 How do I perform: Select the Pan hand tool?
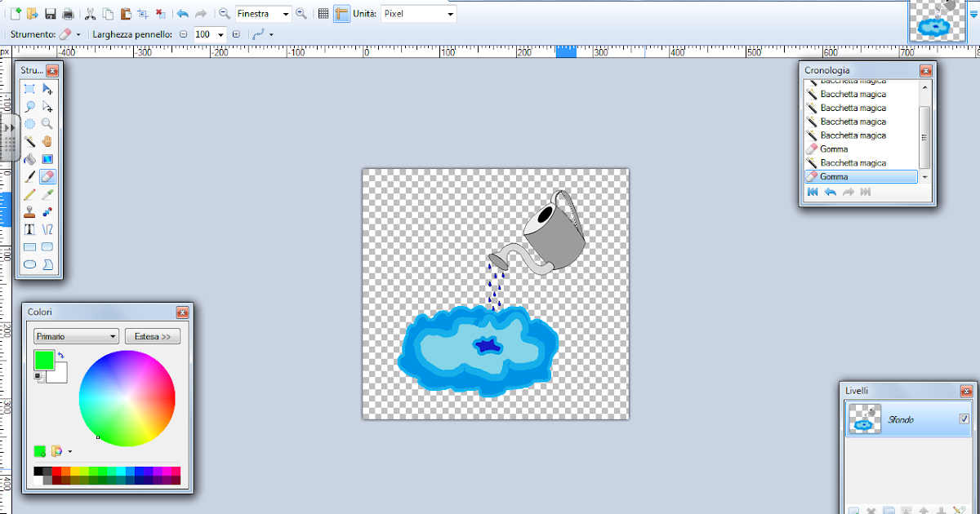click(x=47, y=141)
